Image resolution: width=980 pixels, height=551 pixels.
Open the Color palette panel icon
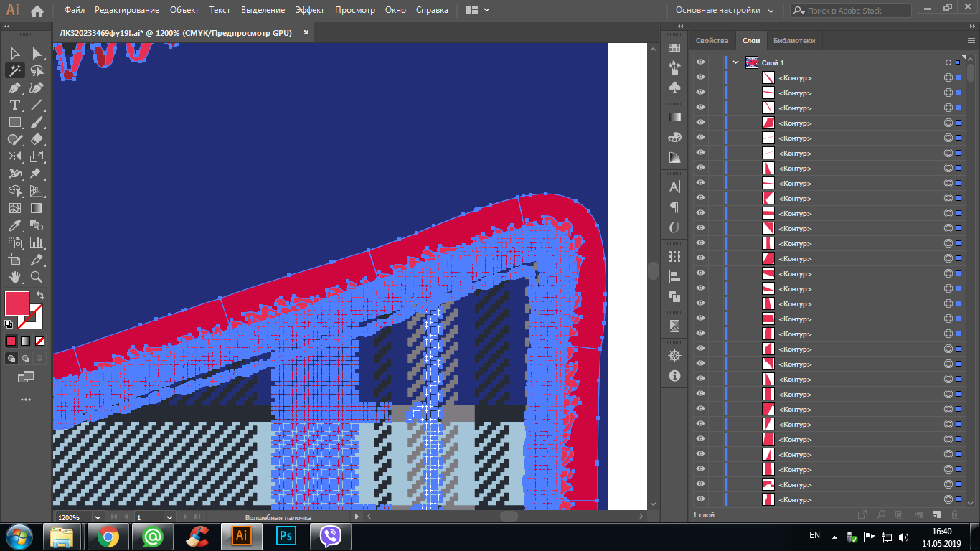click(674, 137)
